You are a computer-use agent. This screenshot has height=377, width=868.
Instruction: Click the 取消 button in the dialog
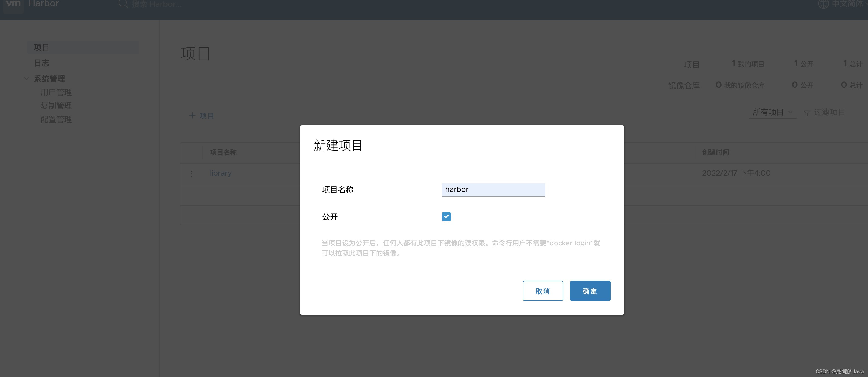[543, 291]
